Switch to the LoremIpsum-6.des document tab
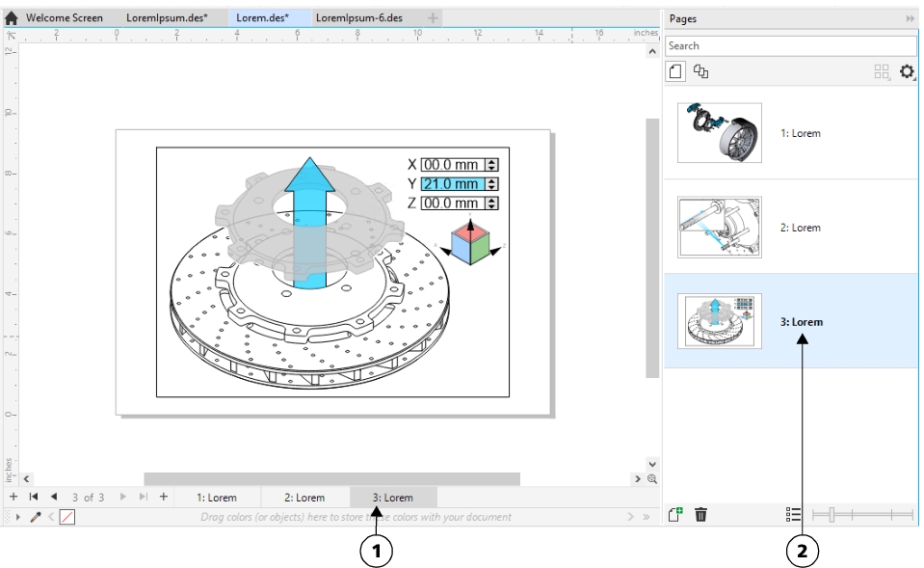This screenshot has height=568, width=924. coord(359,18)
